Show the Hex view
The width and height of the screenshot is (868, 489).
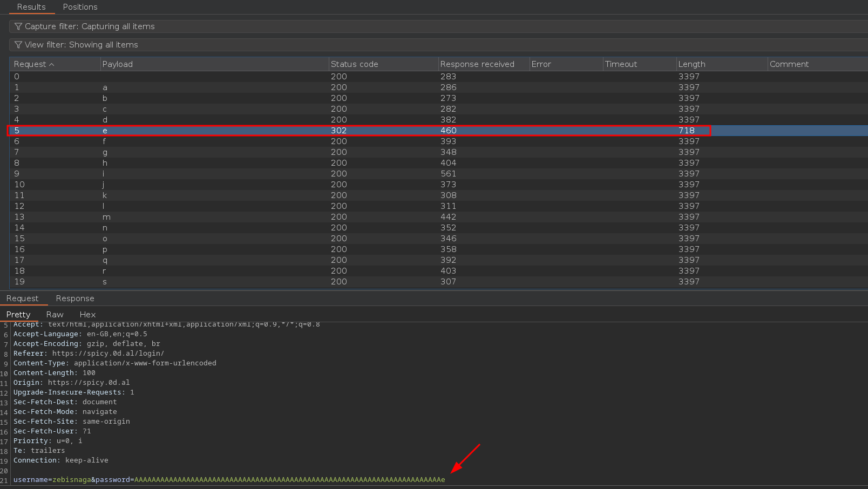click(x=87, y=315)
